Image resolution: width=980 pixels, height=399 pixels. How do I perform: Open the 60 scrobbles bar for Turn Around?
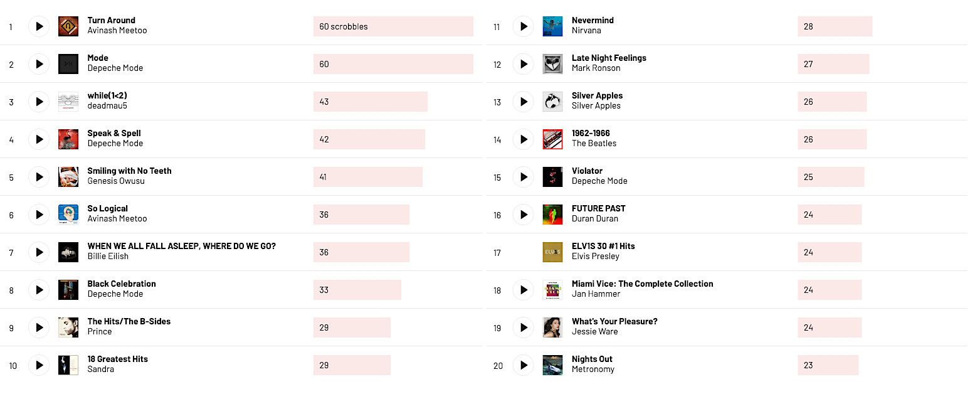click(x=393, y=26)
